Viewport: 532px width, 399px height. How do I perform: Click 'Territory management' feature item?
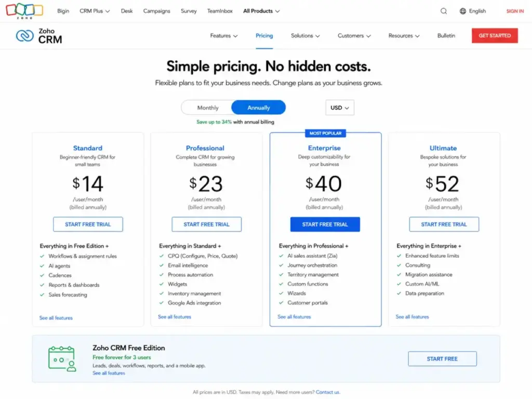[313, 274]
